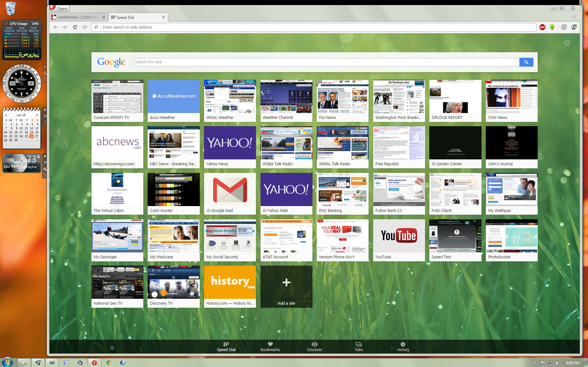Viewport: 588px width, 367px height.
Task: Open the Opera main menu
Action: [59, 8]
